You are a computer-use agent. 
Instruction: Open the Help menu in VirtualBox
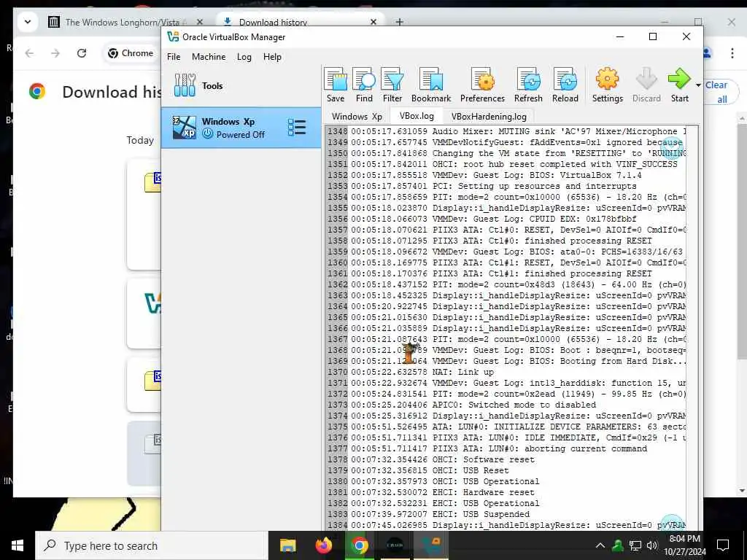pyautogui.click(x=272, y=57)
